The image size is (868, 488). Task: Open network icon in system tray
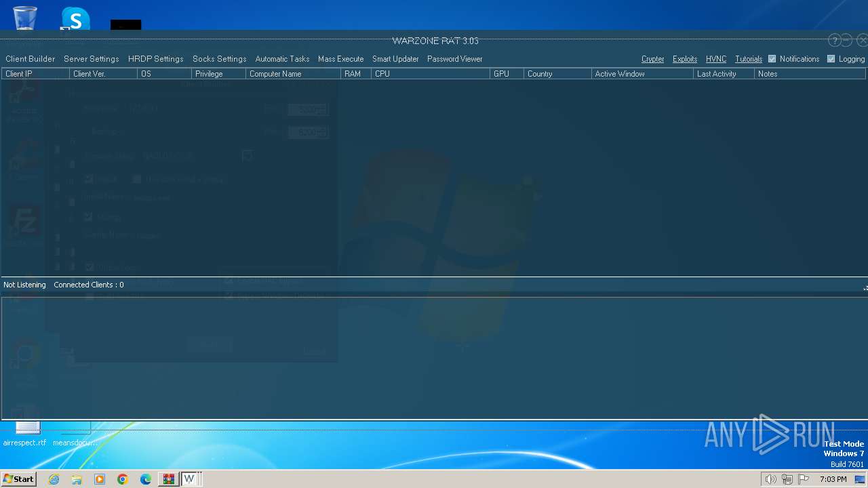[x=787, y=479]
